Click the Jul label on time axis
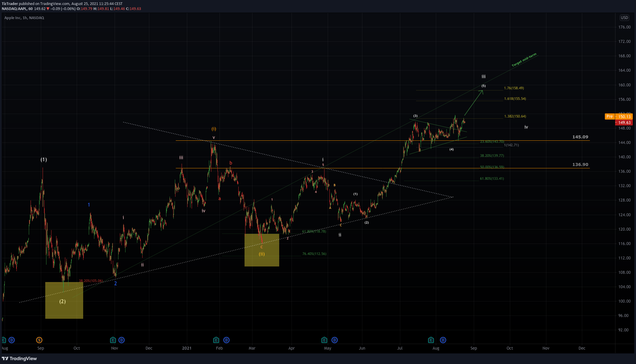636x364 pixels. (x=400, y=348)
